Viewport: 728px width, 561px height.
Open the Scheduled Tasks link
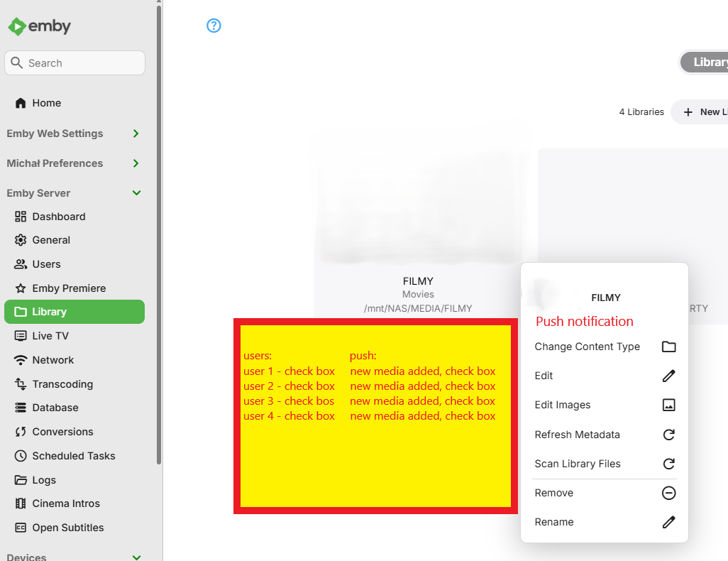coord(75,456)
